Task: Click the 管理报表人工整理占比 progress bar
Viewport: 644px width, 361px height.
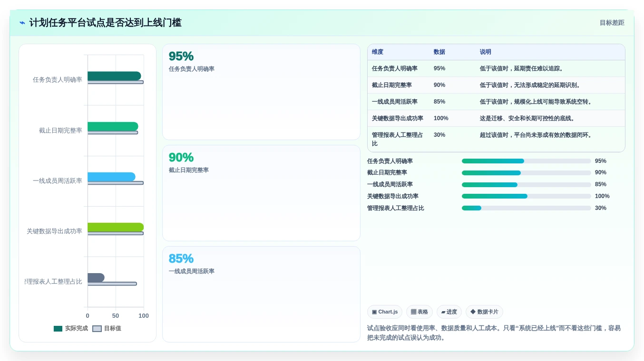Action: 527,208
